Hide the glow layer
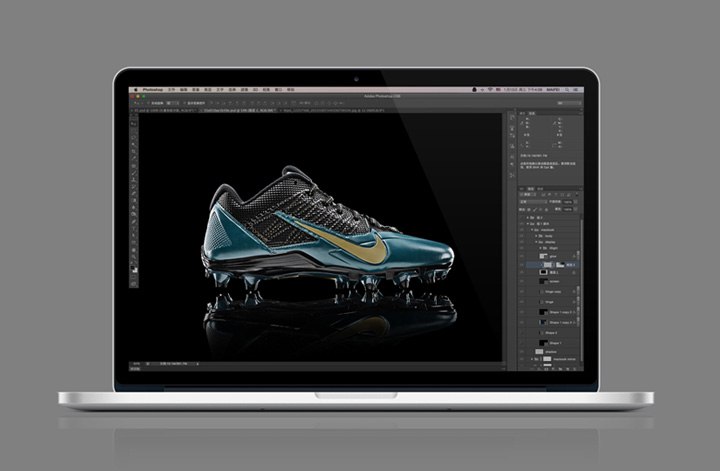 coord(522,256)
